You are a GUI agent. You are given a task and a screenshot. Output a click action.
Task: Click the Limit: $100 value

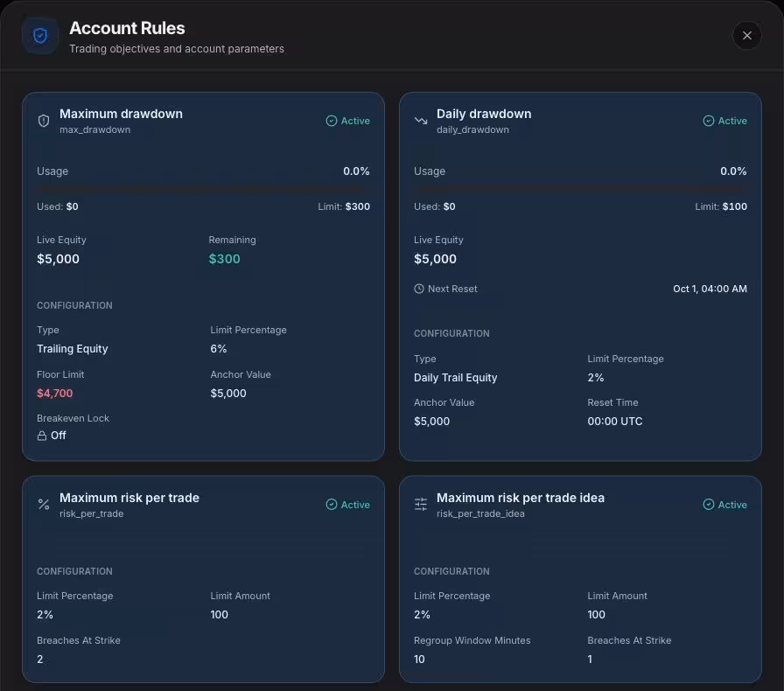point(721,206)
